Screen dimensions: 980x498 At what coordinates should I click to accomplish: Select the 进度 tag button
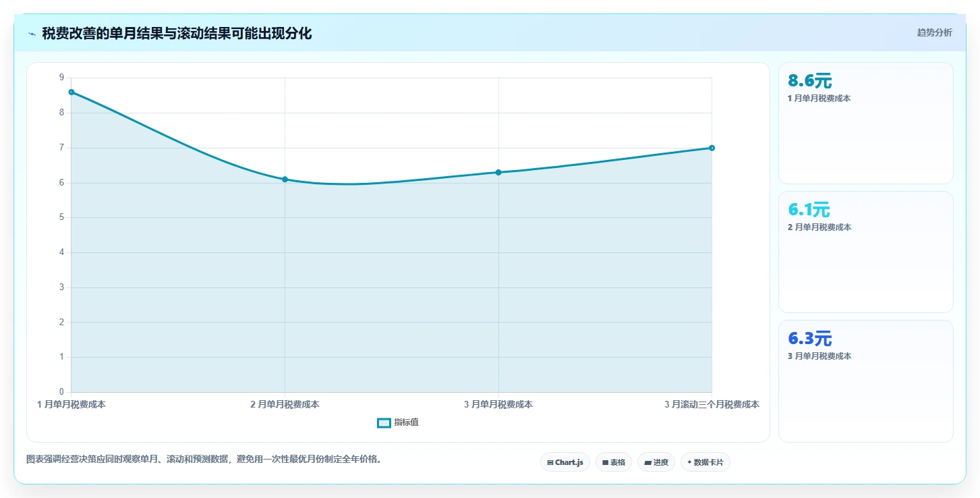click(x=656, y=462)
